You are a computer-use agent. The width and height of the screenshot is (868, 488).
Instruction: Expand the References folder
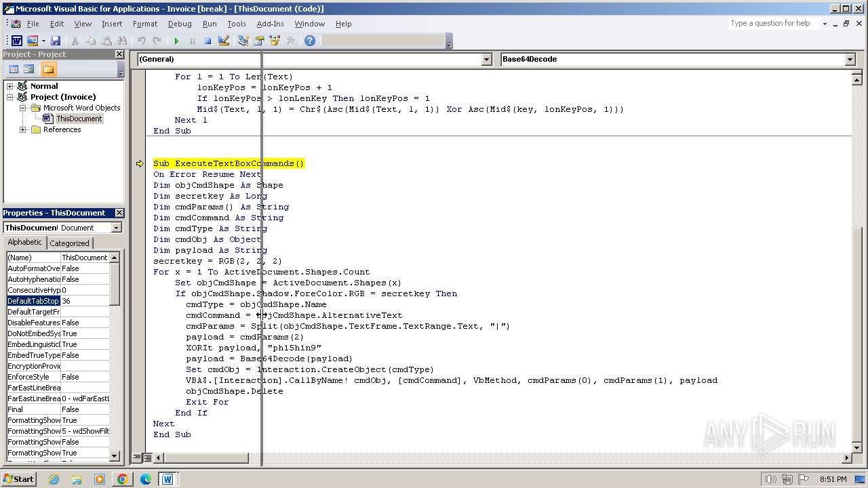pos(22,129)
